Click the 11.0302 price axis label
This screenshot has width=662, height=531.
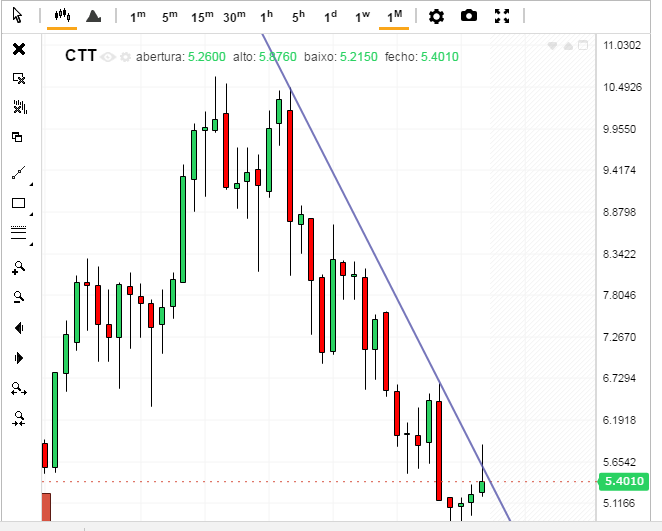(622, 45)
